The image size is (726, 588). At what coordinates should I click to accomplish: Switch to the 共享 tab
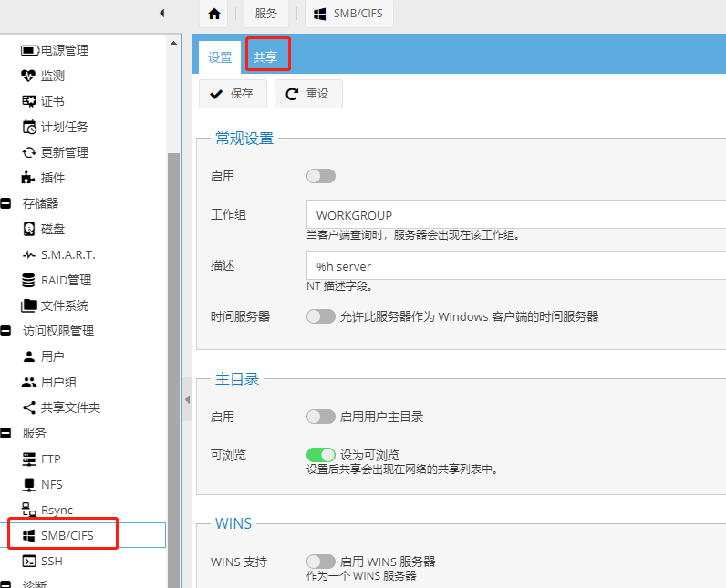pyautogui.click(x=265, y=57)
